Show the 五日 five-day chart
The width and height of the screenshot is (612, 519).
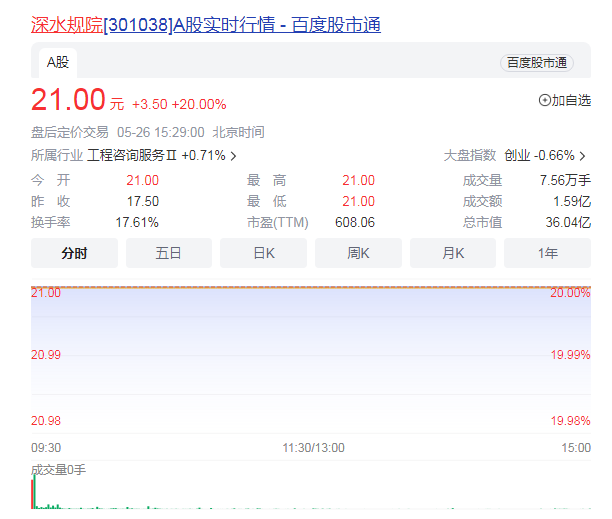[x=168, y=253]
